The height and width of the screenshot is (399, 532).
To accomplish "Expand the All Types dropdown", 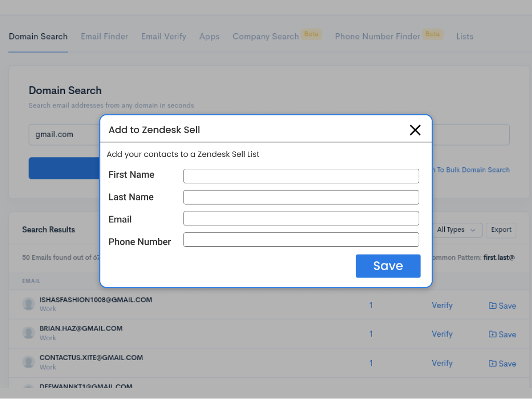I will 457,230.
